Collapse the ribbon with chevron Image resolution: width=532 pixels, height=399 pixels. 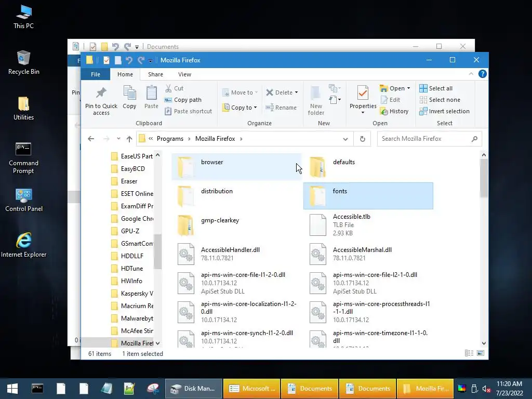(471, 74)
